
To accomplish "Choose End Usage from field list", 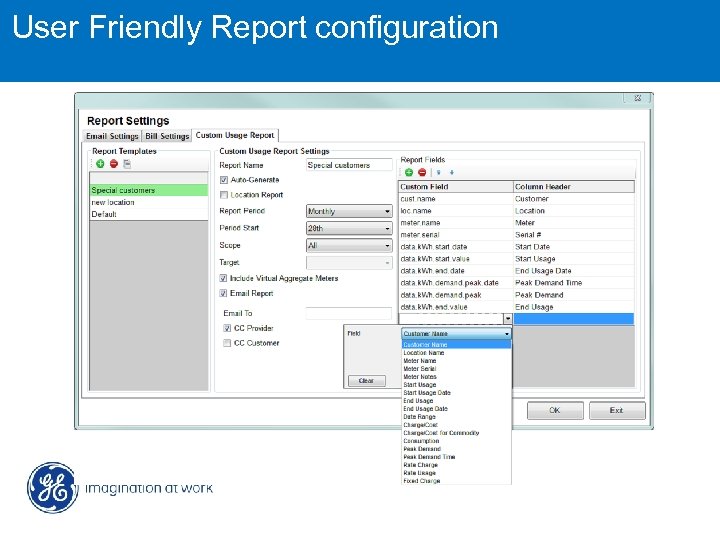I will click(456, 401).
